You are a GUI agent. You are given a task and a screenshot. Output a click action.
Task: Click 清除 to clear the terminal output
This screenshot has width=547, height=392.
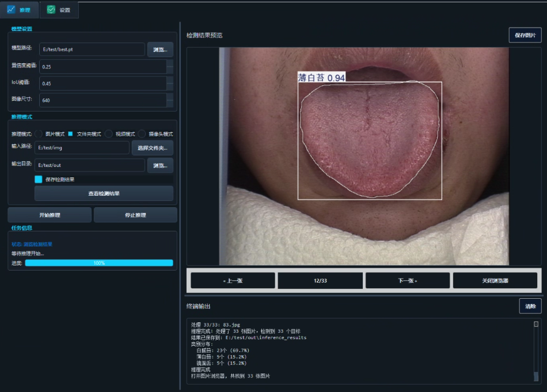530,306
